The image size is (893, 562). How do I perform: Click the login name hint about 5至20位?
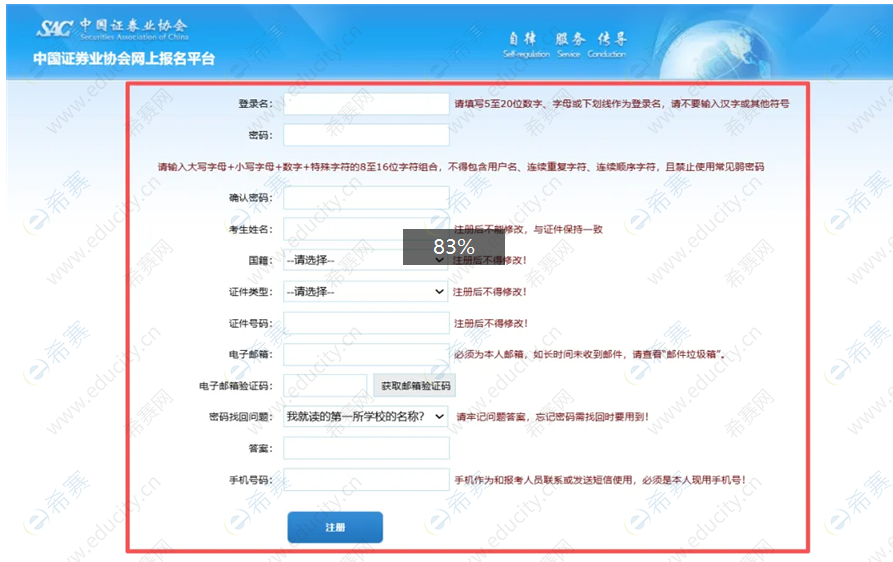click(622, 104)
